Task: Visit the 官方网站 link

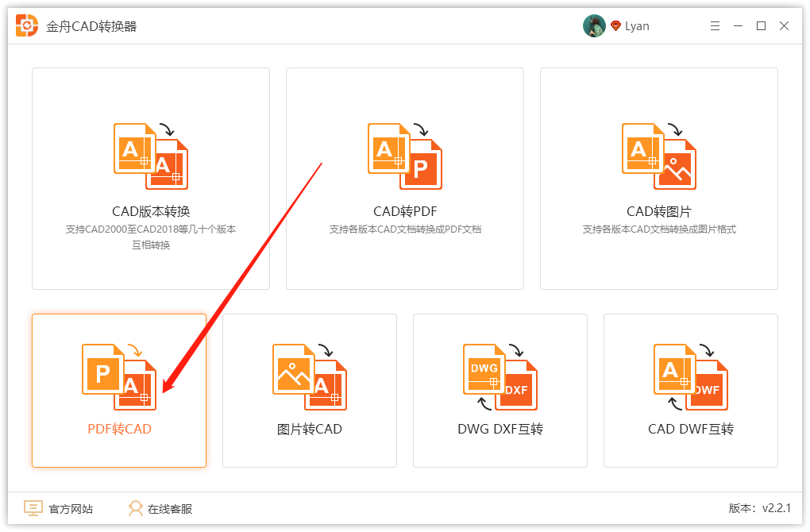Action: (59, 509)
